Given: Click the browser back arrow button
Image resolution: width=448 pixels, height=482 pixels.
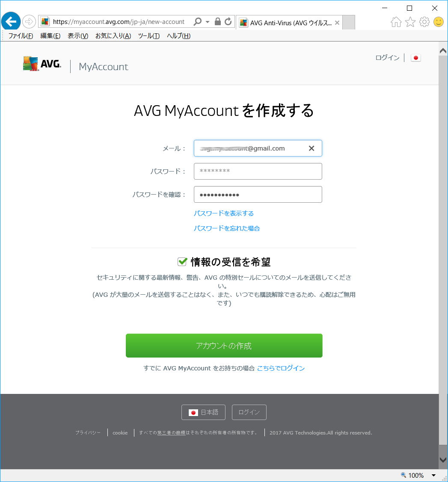Looking at the screenshot, I should (11, 21).
